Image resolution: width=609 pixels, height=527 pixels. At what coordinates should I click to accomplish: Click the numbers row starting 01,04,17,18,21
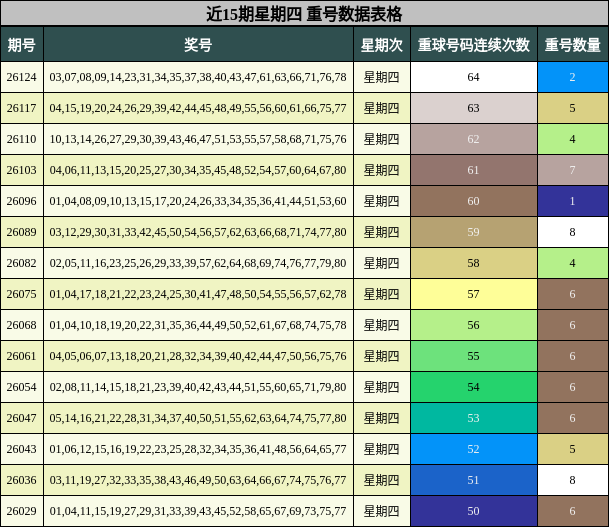point(198,294)
